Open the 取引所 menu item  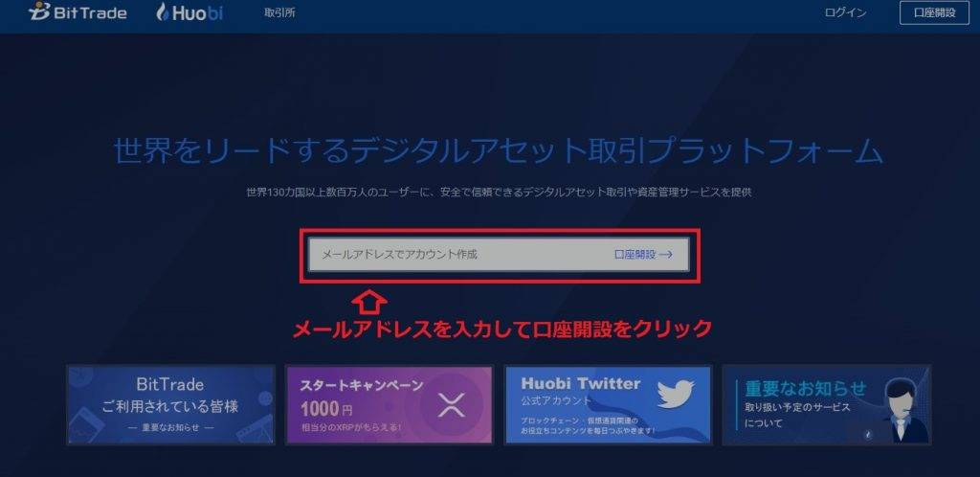tap(279, 12)
